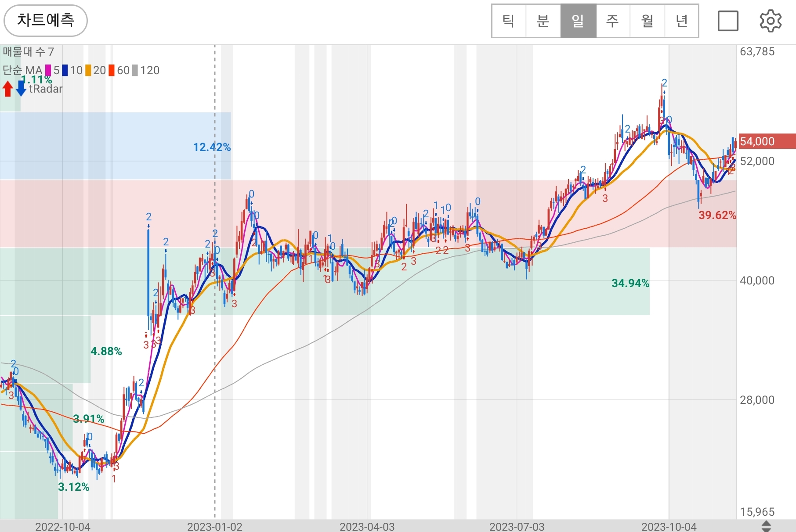Screen dimensions: 796x532
Task: Click the 2022-10-04 date axis label
Action: point(63,527)
